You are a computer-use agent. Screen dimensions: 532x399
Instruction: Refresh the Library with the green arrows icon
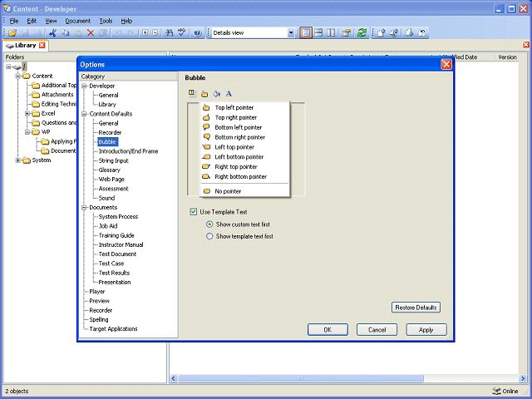click(x=362, y=32)
